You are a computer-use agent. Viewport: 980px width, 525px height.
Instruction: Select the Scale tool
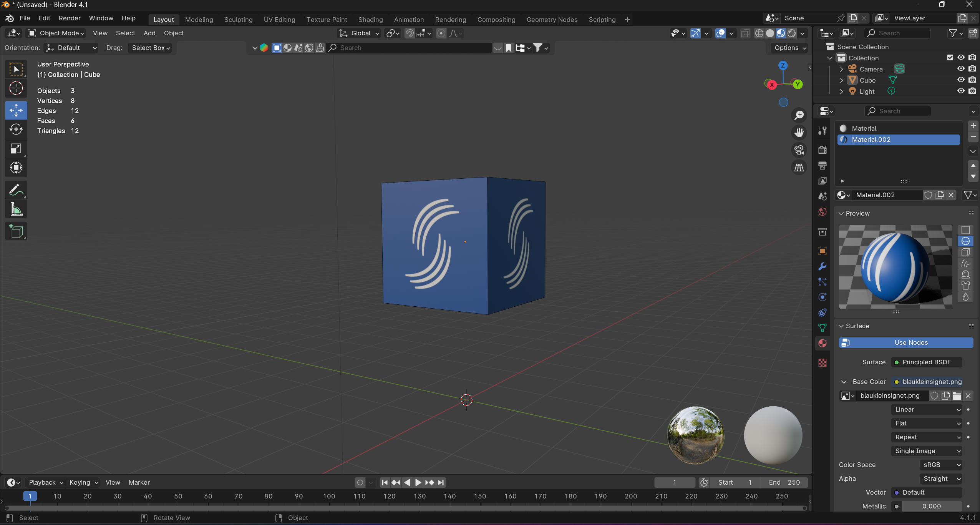point(16,149)
